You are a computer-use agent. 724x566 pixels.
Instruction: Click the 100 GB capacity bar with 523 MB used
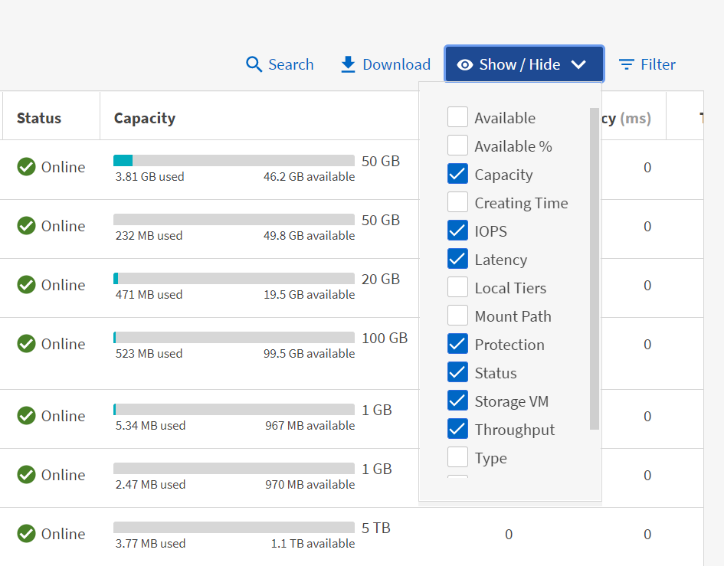[x=234, y=337]
